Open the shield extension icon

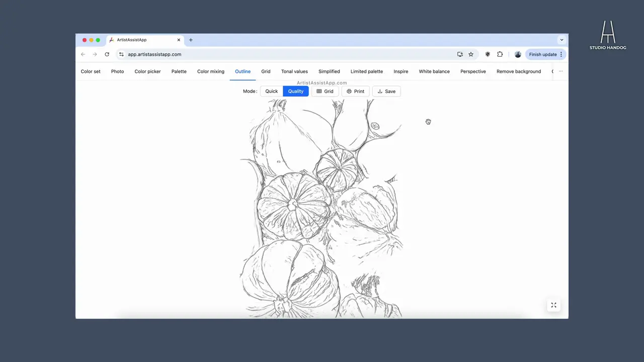pos(487,54)
